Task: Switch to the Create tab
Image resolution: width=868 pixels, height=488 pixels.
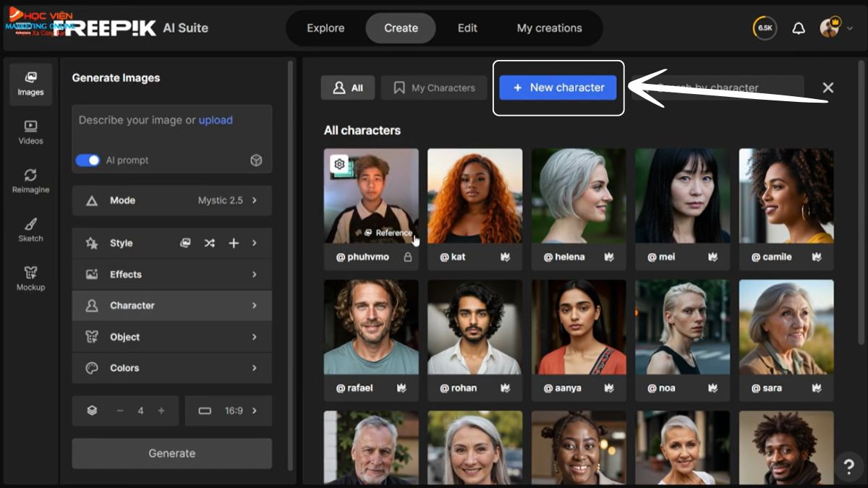Action: (401, 28)
